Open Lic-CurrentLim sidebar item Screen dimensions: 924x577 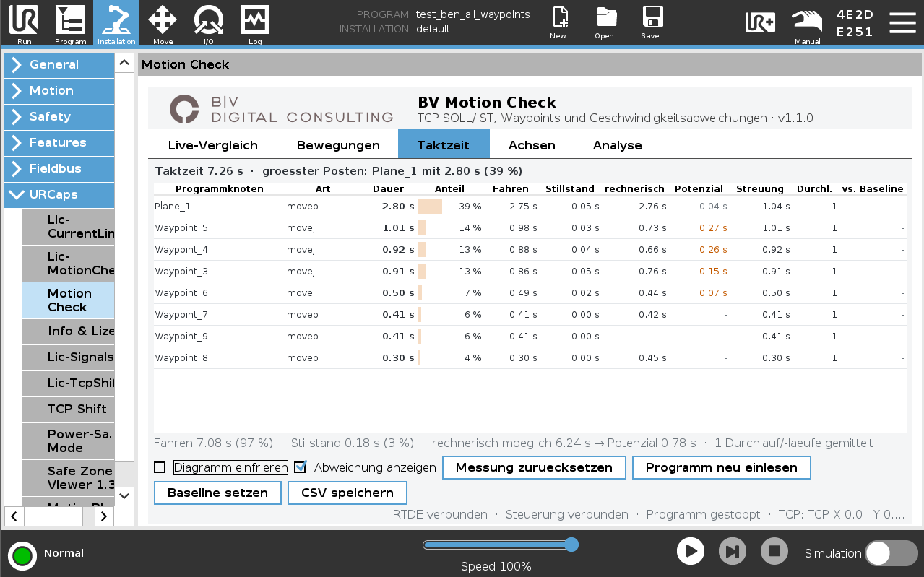pyautogui.click(x=69, y=227)
